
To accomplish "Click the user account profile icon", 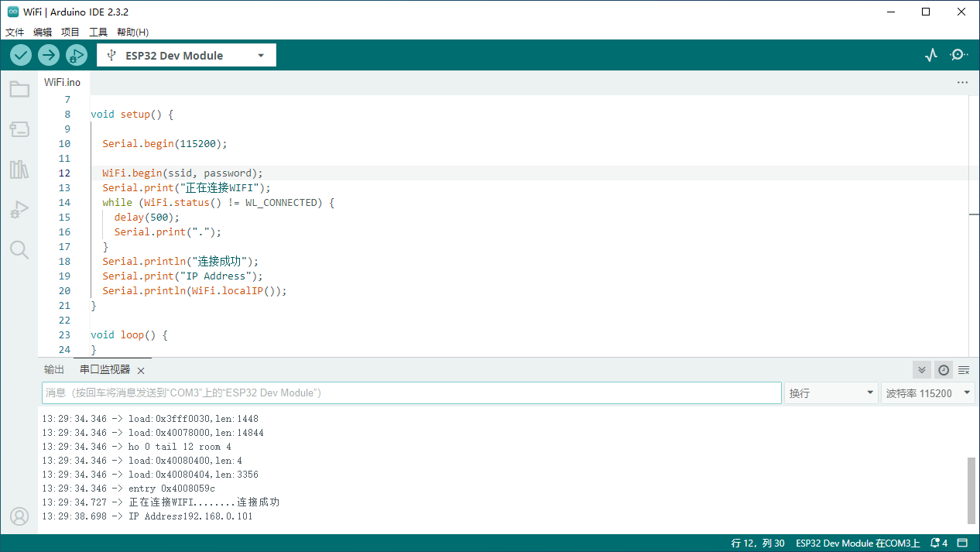I will [x=19, y=516].
